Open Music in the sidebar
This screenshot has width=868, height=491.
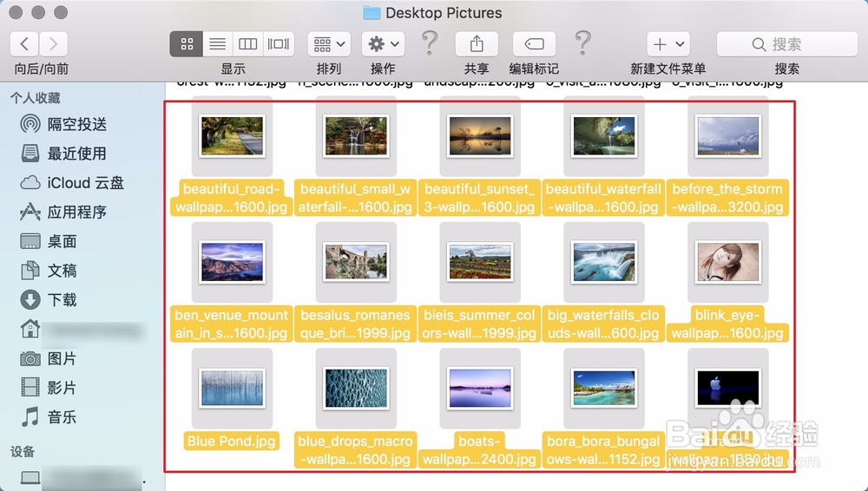click(x=49, y=417)
